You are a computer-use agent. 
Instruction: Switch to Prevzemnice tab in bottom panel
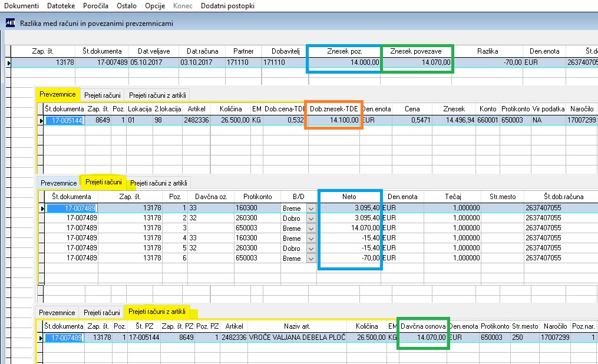point(57,313)
